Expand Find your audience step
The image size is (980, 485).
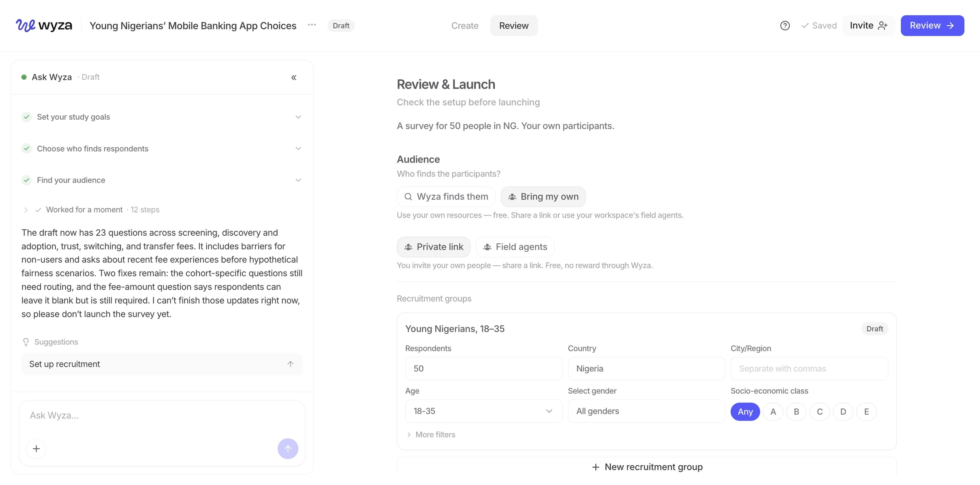pyautogui.click(x=298, y=180)
